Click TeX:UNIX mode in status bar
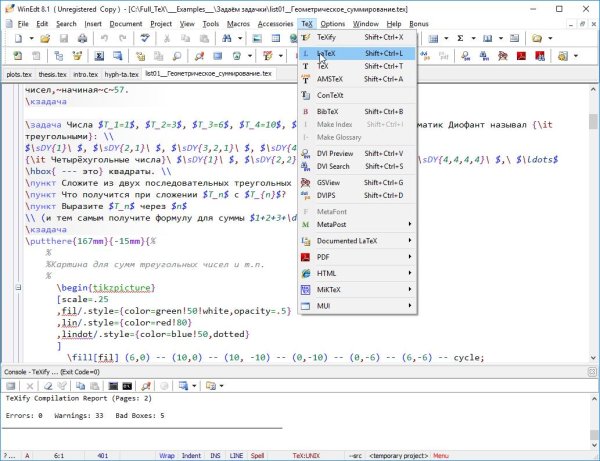 306,456
